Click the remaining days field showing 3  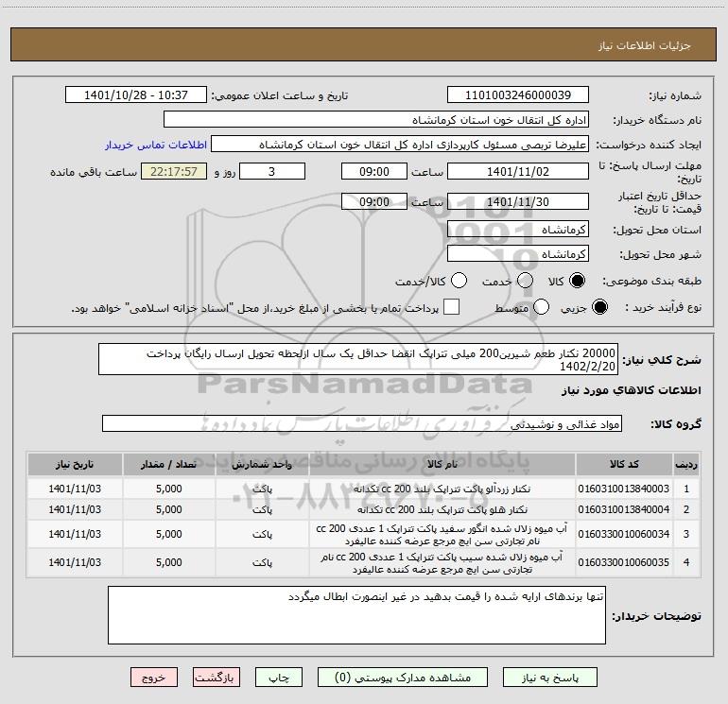[x=272, y=171]
